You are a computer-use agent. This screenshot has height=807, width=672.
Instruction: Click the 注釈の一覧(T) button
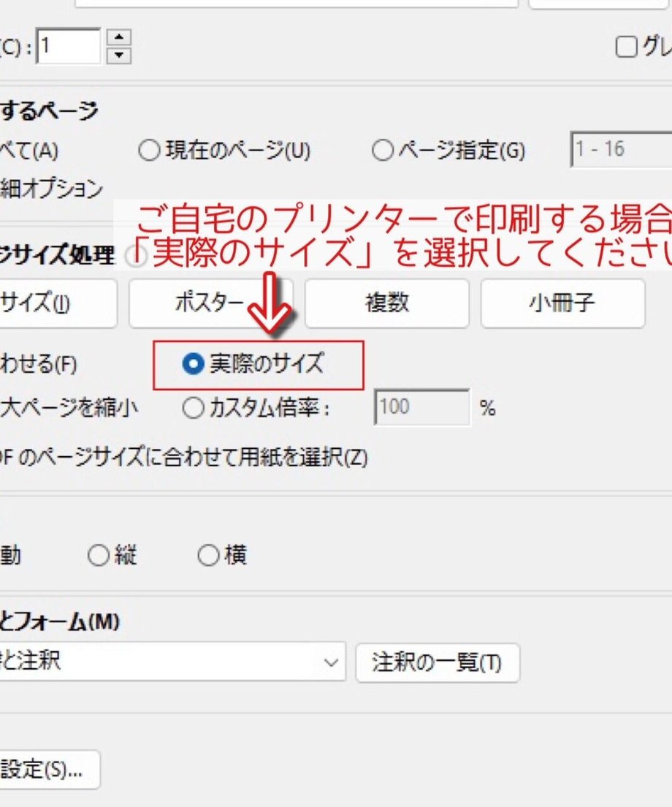tap(438, 662)
